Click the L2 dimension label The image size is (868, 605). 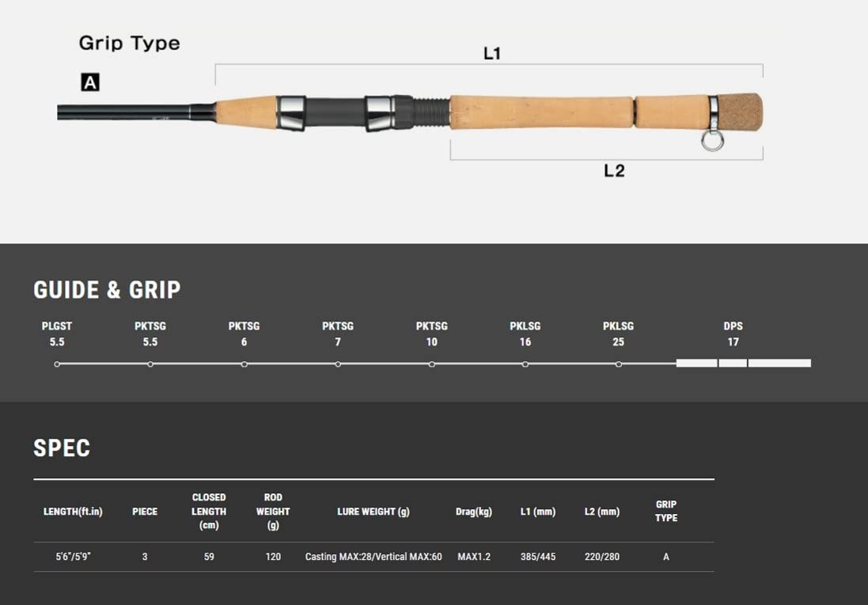(614, 170)
